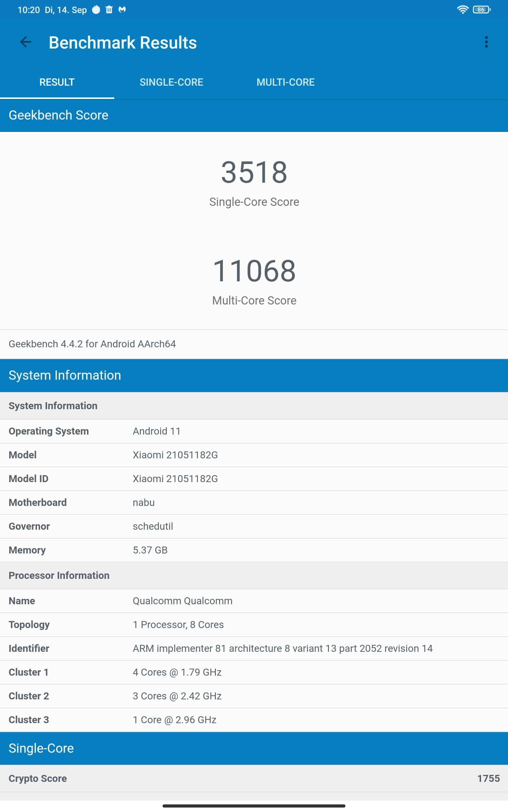Tap the 'Benchmark Results' title

[123, 43]
